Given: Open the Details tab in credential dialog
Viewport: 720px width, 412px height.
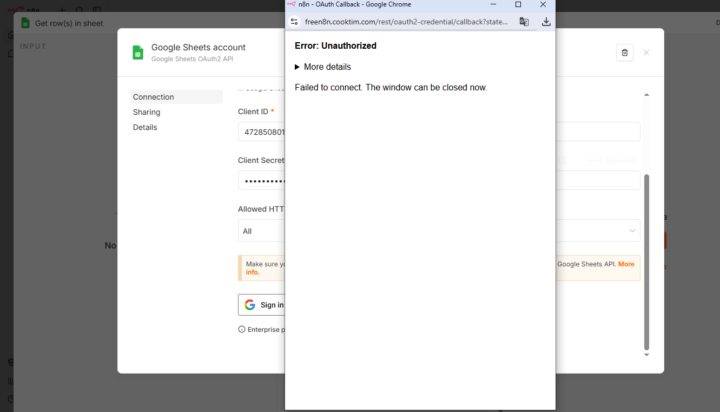Looking at the screenshot, I should pos(145,127).
